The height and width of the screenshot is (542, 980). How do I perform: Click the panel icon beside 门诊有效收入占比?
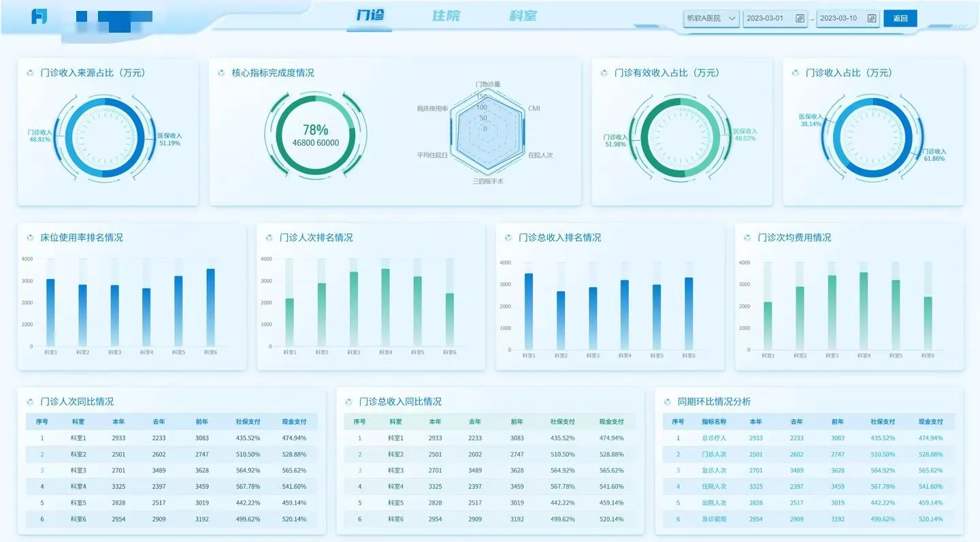pos(604,73)
